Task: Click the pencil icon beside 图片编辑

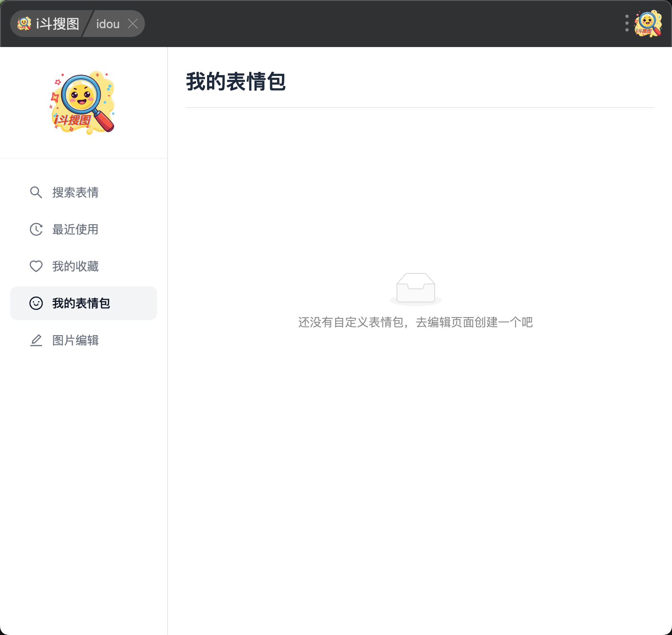Action: pos(36,340)
